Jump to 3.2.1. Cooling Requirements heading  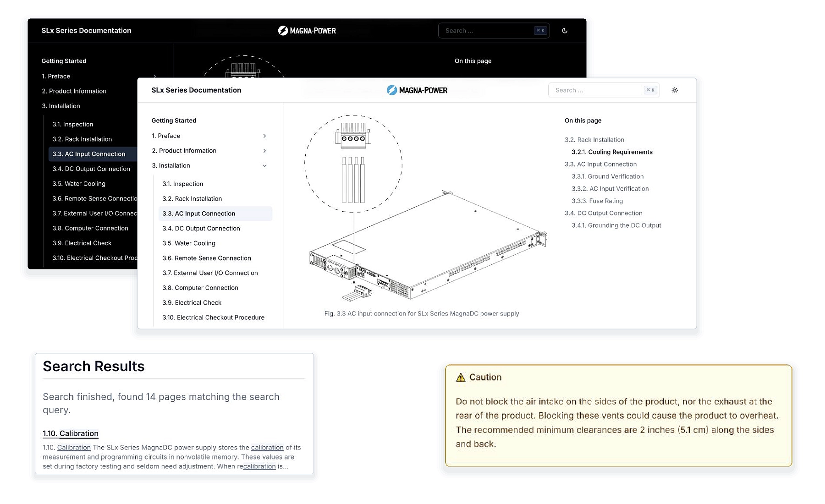pyautogui.click(x=612, y=152)
